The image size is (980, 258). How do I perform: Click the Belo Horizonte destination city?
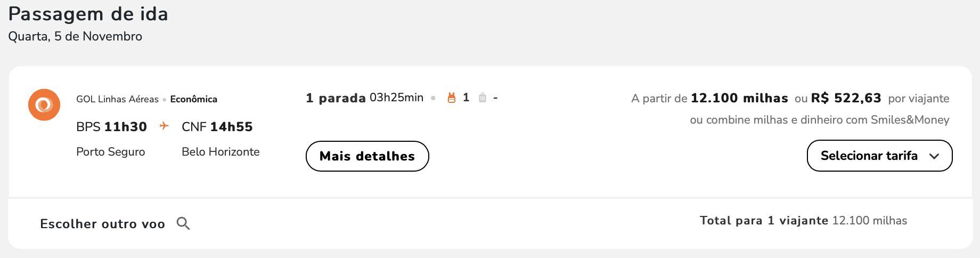click(x=220, y=152)
